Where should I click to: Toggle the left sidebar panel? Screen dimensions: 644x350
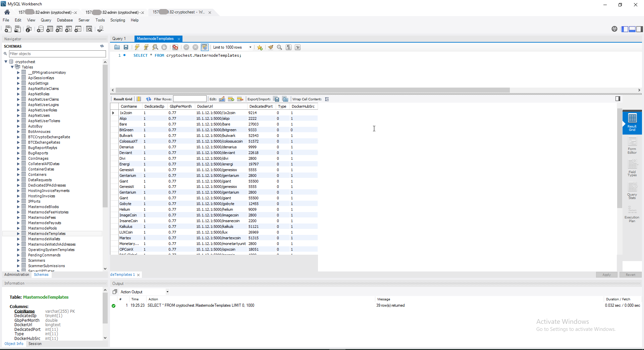(625, 29)
